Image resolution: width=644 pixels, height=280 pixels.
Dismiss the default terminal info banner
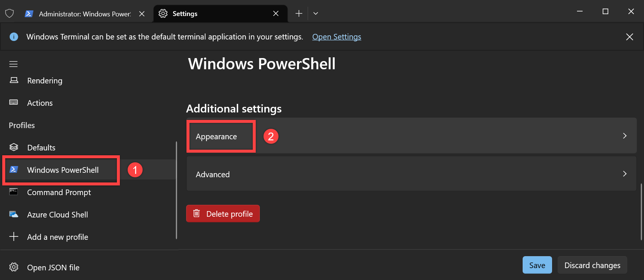629,37
